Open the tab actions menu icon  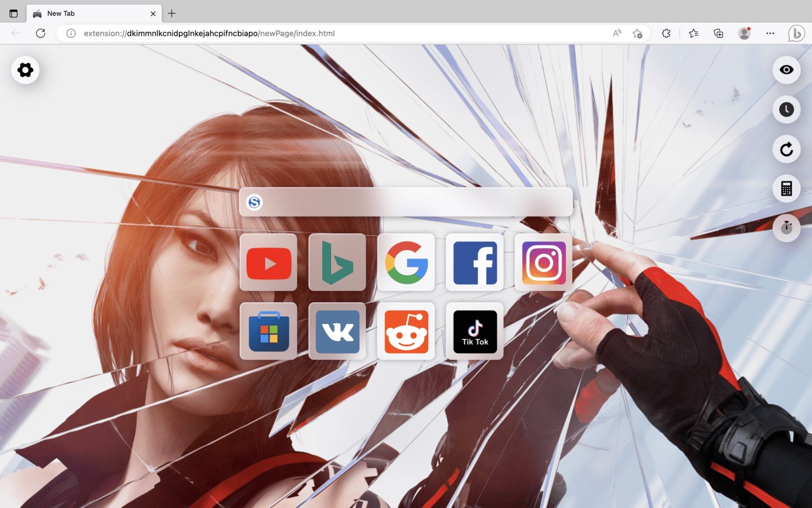13,13
